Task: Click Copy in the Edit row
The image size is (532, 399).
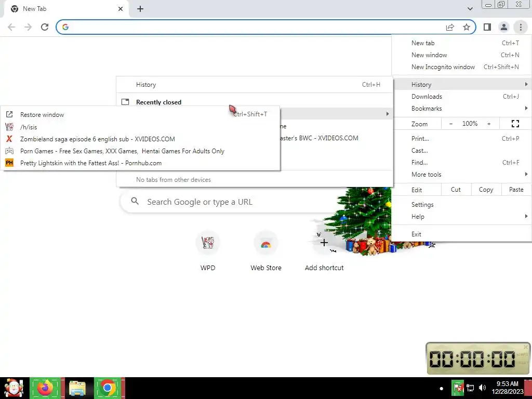Action: (x=486, y=190)
